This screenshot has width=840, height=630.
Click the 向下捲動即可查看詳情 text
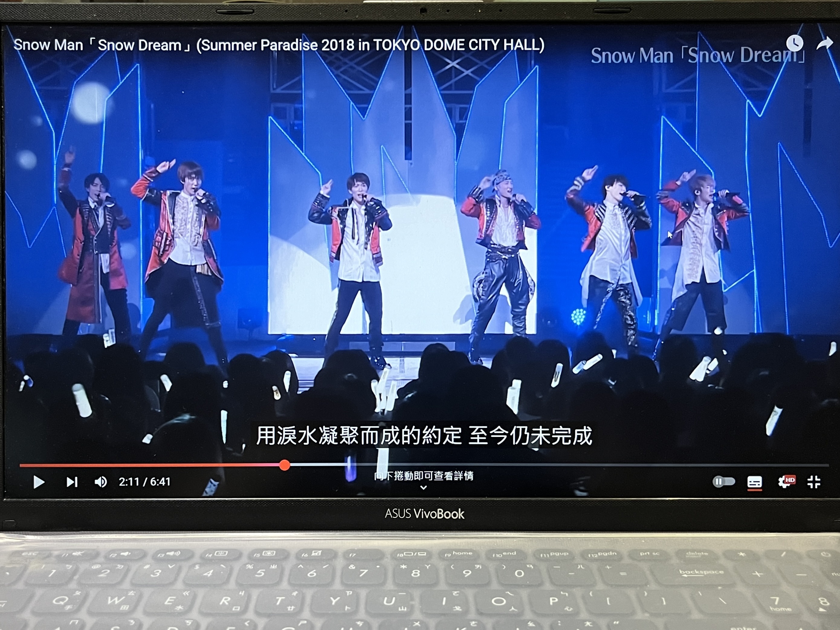point(424,476)
